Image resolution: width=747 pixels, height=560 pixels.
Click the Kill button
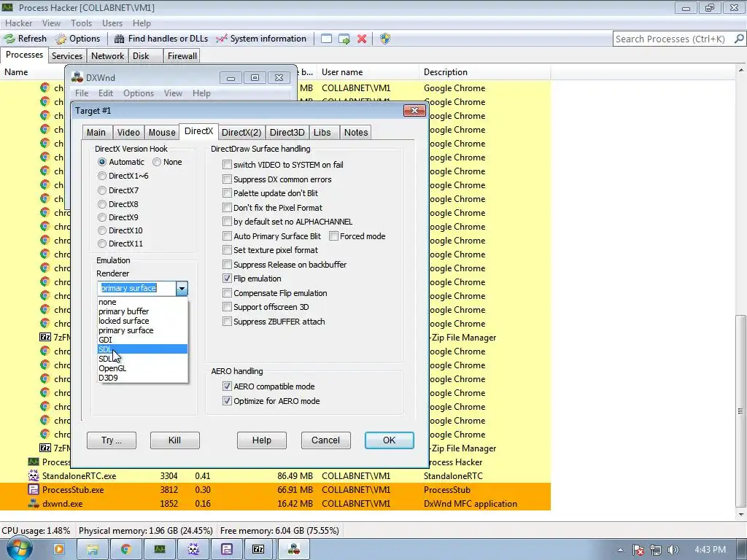175,440
